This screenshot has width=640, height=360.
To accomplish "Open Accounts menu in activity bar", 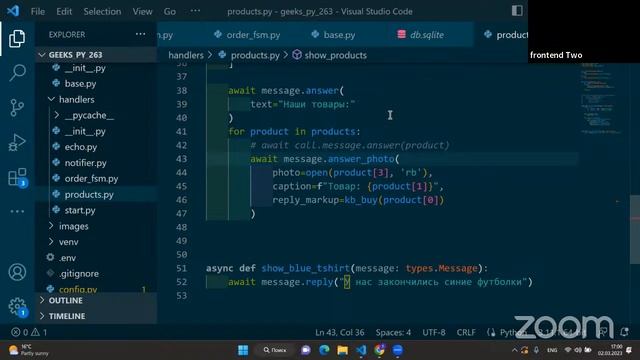I will 17,272.
